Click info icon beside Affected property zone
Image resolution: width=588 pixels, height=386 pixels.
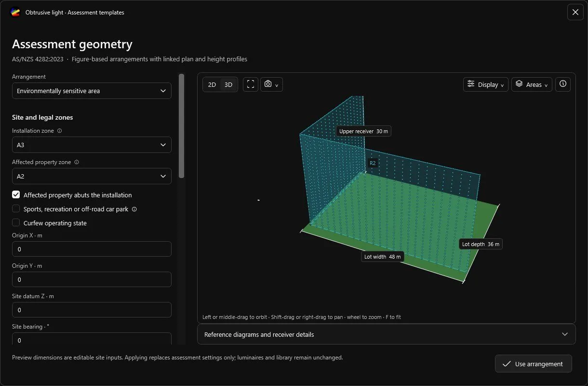(77, 162)
